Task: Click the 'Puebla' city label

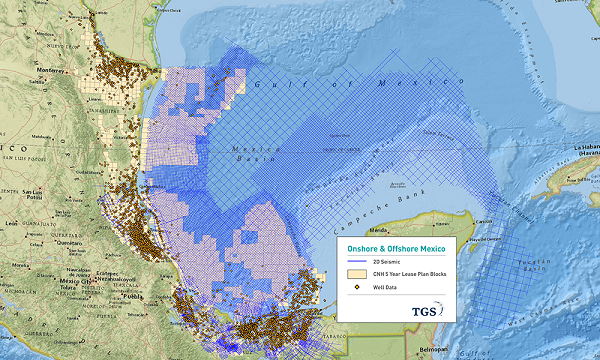Action: 133,296
